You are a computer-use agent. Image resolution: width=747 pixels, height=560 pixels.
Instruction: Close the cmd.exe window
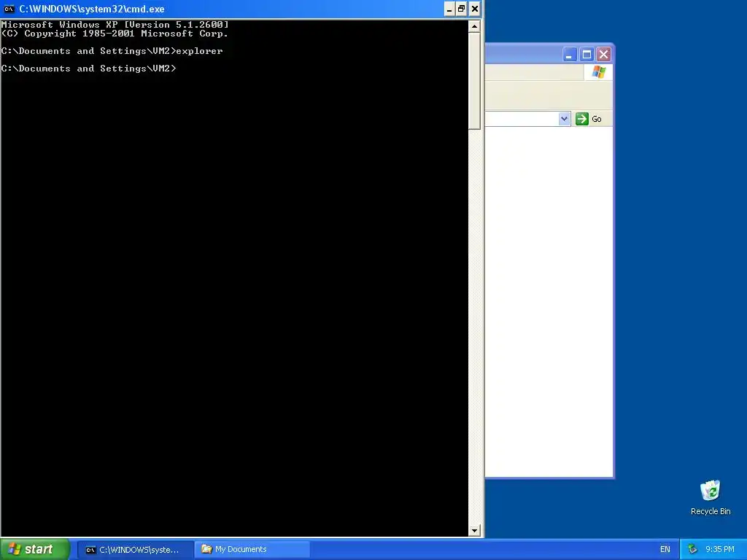click(x=474, y=9)
